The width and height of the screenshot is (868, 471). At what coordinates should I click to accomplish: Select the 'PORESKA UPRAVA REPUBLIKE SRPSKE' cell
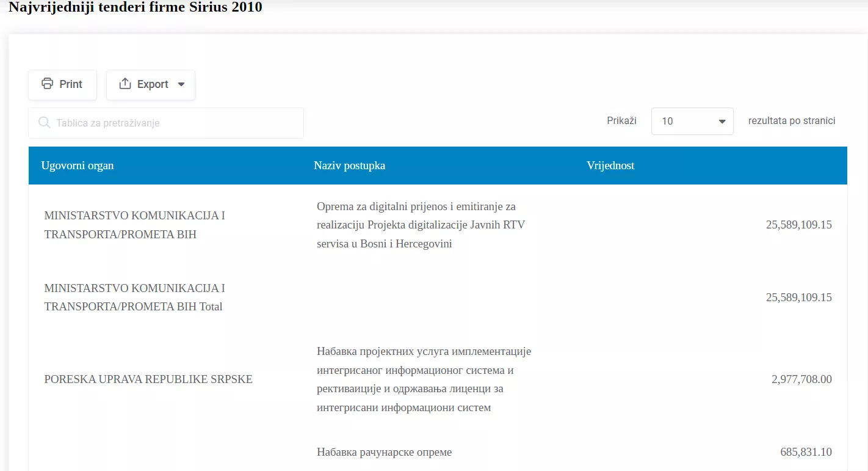(148, 379)
